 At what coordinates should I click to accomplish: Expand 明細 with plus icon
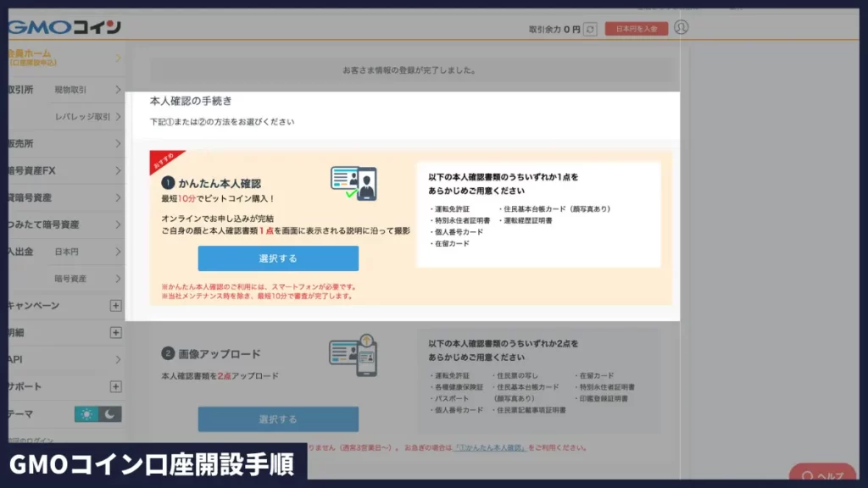tap(115, 332)
